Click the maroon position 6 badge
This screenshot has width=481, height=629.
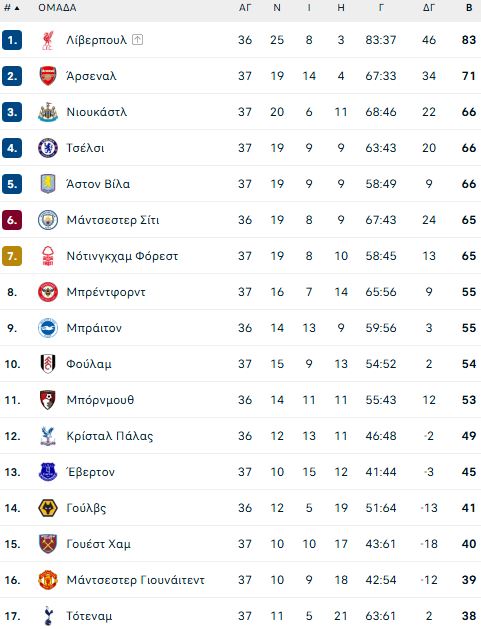click(12, 220)
